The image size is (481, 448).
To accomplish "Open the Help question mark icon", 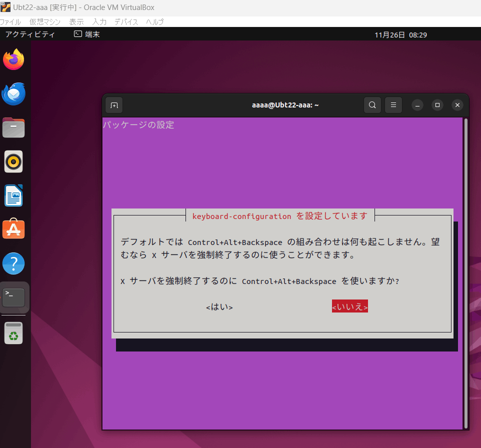I will 13,263.
